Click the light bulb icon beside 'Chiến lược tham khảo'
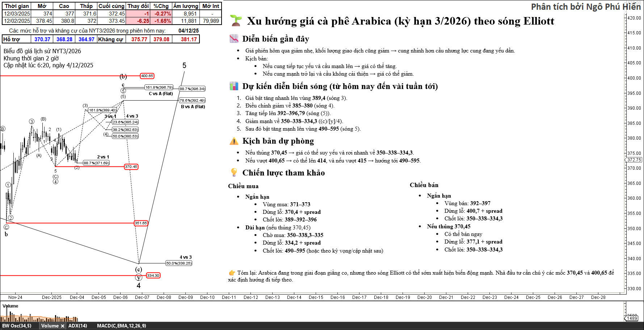Viewport: 644px width, 330px height. tap(234, 173)
